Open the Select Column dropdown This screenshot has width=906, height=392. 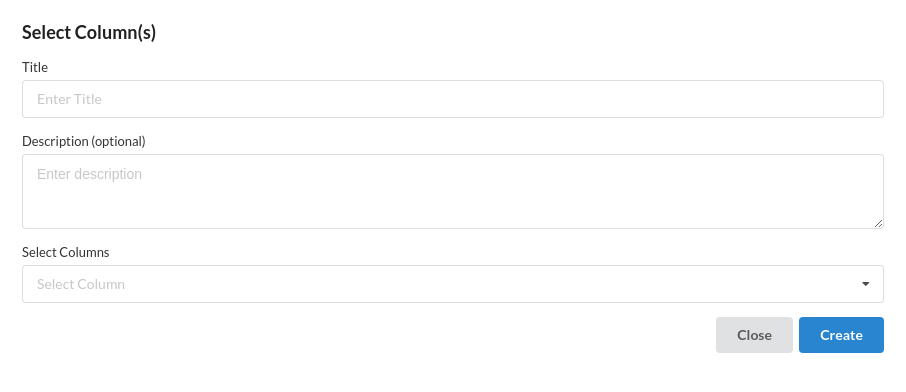(x=452, y=284)
